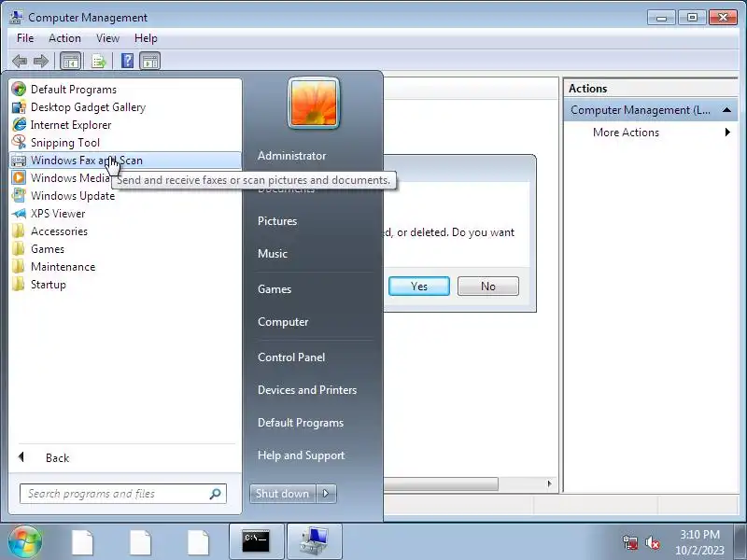Click the first blank document taskbar icon
Screen dimensions: 747x560
click(x=82, y=542)
